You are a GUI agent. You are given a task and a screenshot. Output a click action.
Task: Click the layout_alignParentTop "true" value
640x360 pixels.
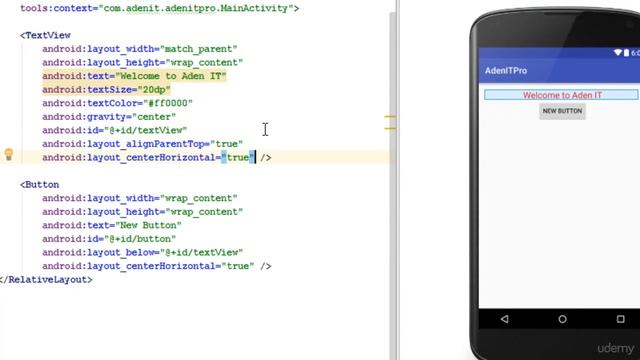point(227,144)
